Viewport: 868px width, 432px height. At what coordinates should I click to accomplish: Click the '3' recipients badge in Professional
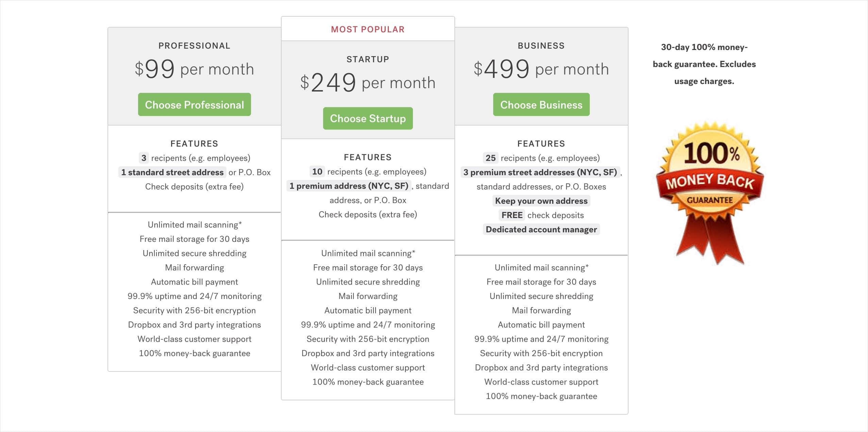tap(144, 158)
